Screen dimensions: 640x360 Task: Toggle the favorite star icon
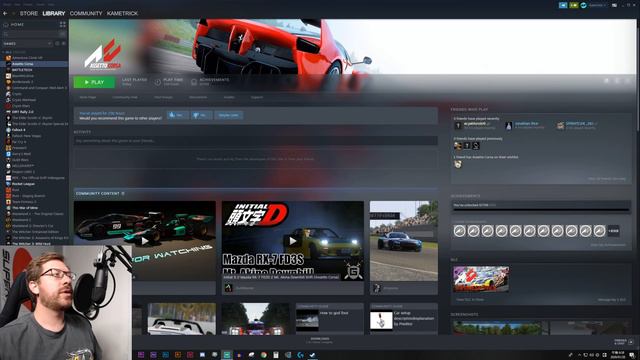(627, 81)
